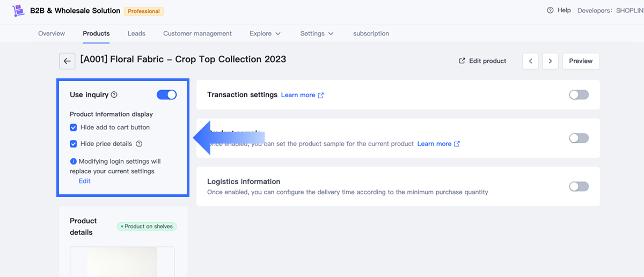
Task: Click the B2B & Wholesale Solution logo icon
Action: coord(18,10)
